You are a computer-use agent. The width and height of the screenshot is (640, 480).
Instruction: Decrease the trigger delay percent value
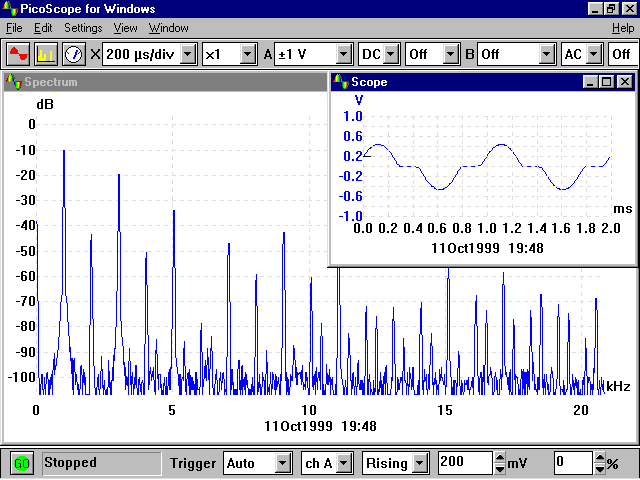(x=600, y=468)
